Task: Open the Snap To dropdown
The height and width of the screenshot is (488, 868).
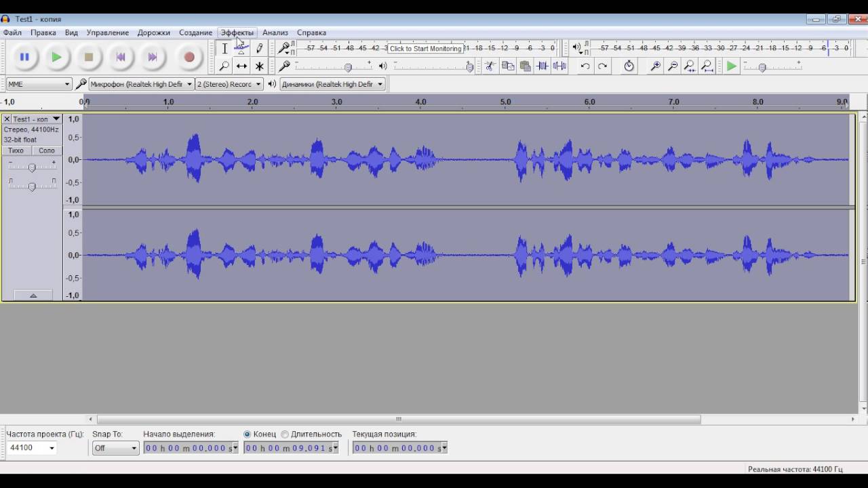Action: pyautogui.click(x=115, y=448)
